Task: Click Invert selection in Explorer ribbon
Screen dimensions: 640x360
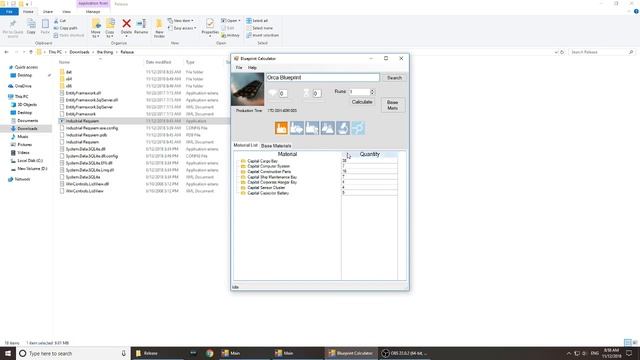Action: [262, 36]
